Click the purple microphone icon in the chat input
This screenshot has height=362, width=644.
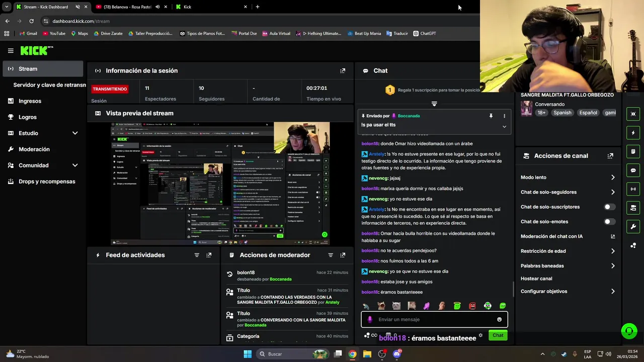tap(370, 319)
